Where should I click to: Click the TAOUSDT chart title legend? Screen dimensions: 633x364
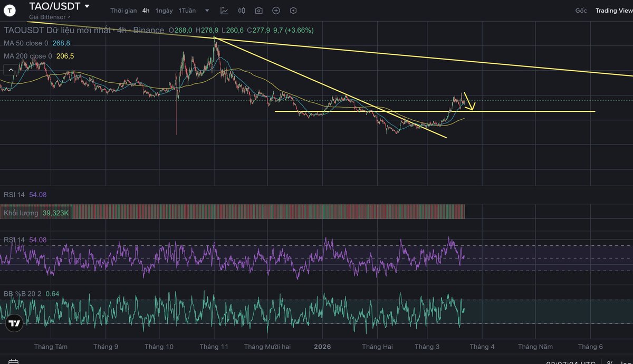[83, 31]
